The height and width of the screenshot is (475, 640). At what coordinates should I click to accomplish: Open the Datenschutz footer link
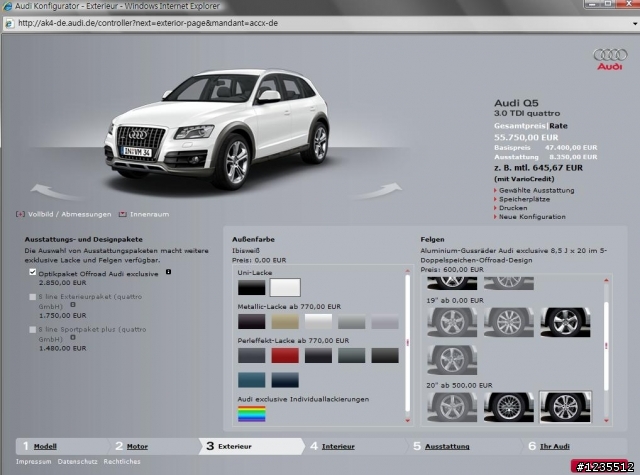78,462
